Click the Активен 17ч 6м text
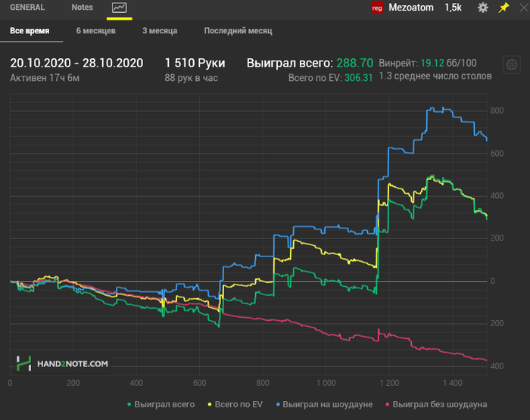The width and height of the screenshot is (530, 420). [x=45, y=78]
